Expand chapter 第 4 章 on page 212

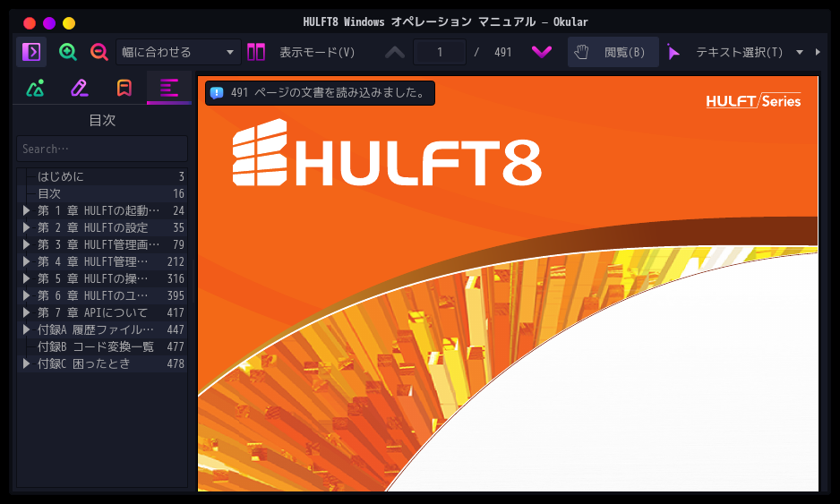coord(26,261)
